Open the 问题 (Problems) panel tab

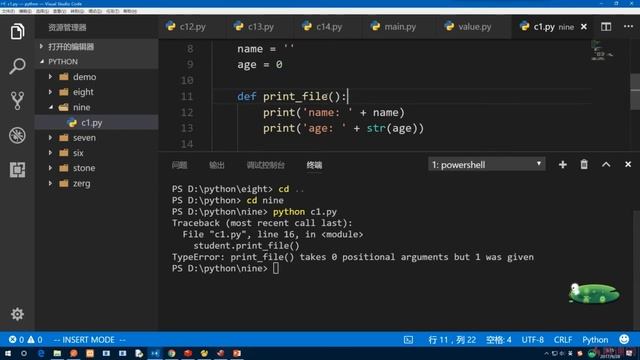180,165
